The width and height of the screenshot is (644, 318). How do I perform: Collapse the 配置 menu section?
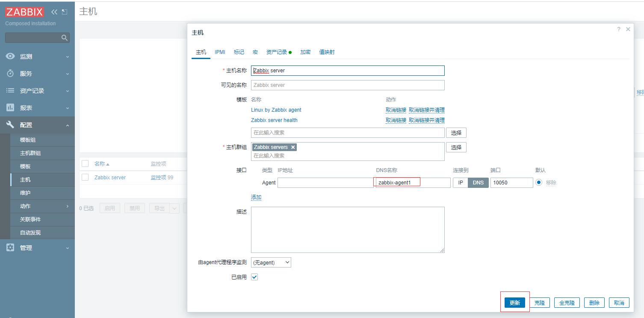[x=67, y=125]
